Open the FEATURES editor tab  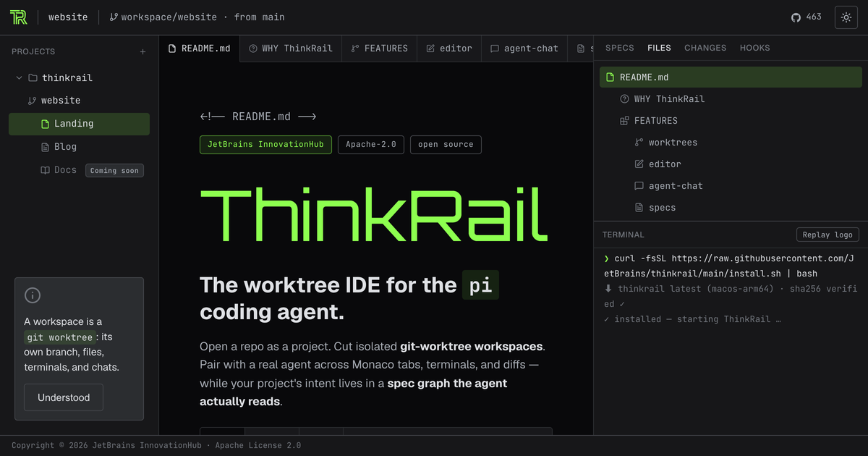[x=379, y=48]
